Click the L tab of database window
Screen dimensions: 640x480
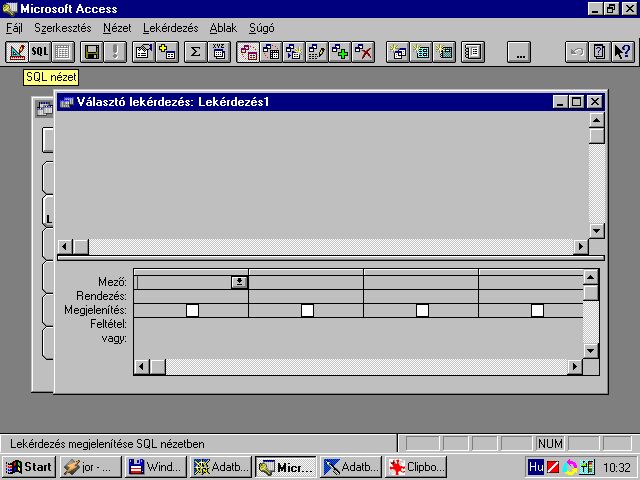pos(48,211)
